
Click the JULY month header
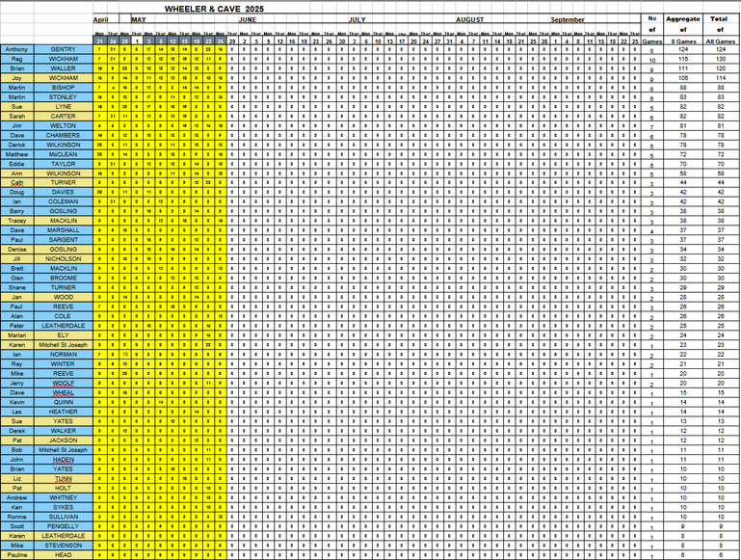click(x=357, y=19)
